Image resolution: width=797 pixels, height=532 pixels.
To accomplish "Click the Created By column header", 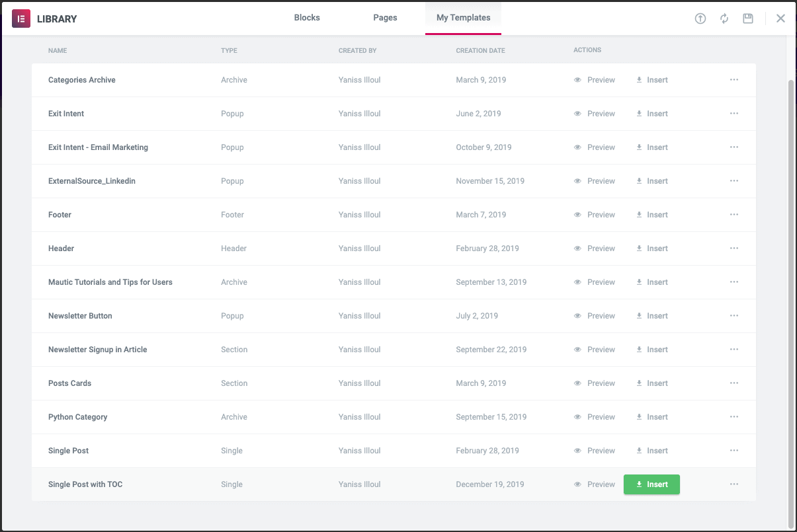I will [x=357, y=50].
